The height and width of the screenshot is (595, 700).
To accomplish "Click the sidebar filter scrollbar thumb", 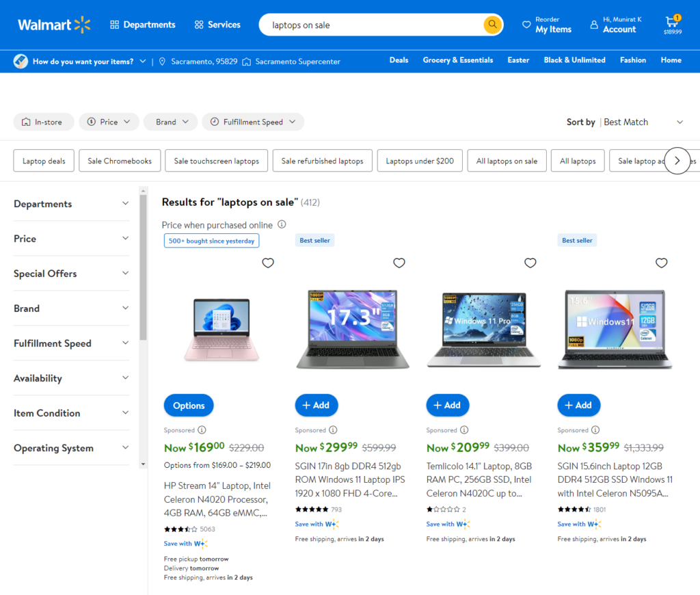I will tap(143, 267).
